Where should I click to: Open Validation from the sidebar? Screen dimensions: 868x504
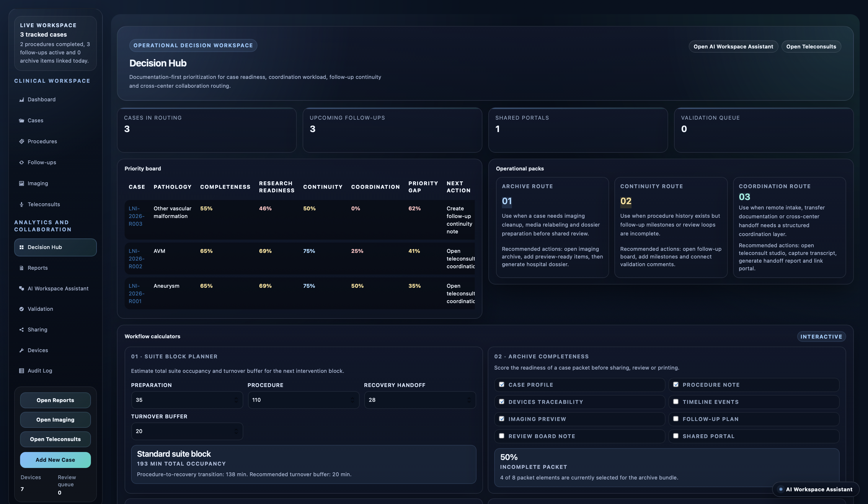56,309
